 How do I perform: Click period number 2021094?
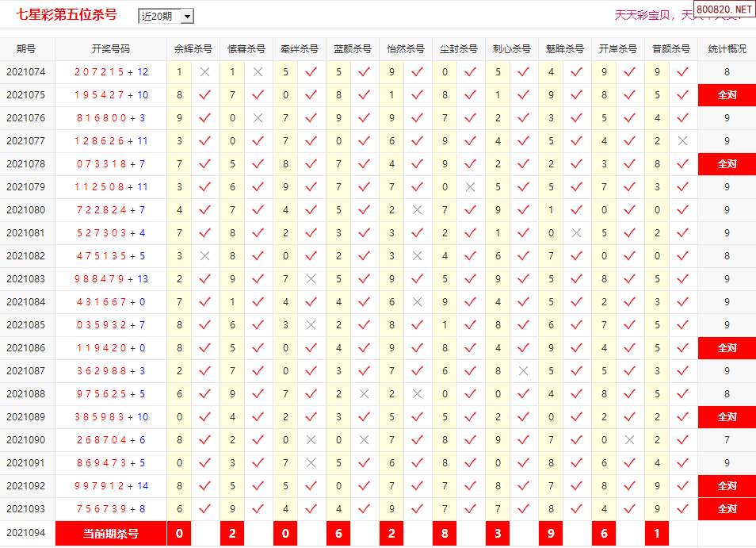point(26,533)
